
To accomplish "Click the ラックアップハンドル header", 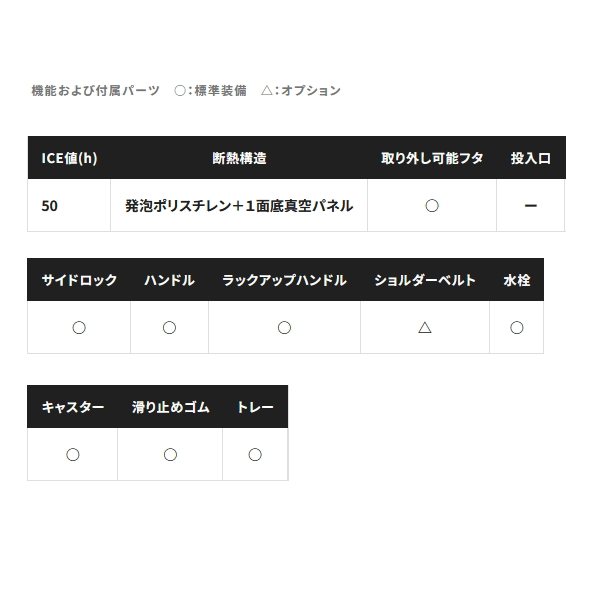I will coord(284,280).
